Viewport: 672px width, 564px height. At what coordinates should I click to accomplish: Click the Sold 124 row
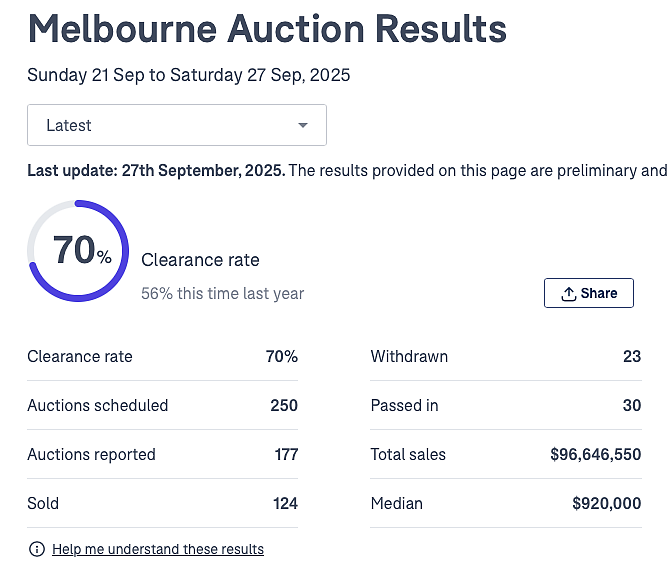pos(162,503)
